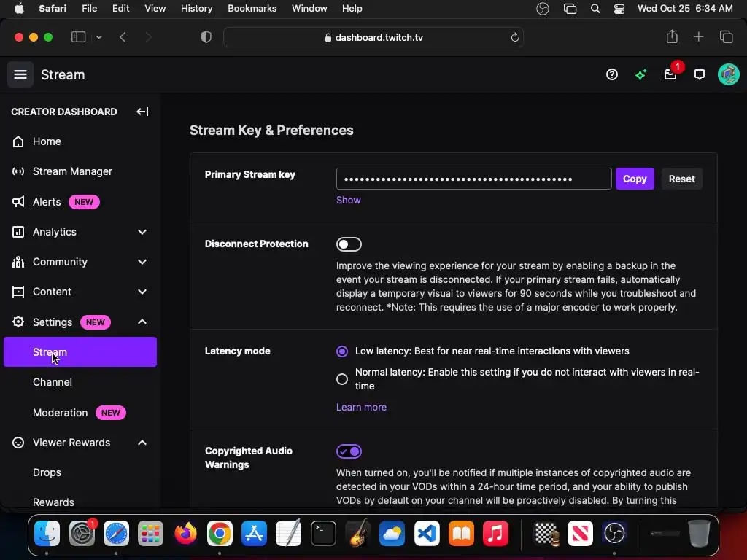Reload the page with refresh icon
Viewport: 747px width, 560px height.
(x=514, y=37)
